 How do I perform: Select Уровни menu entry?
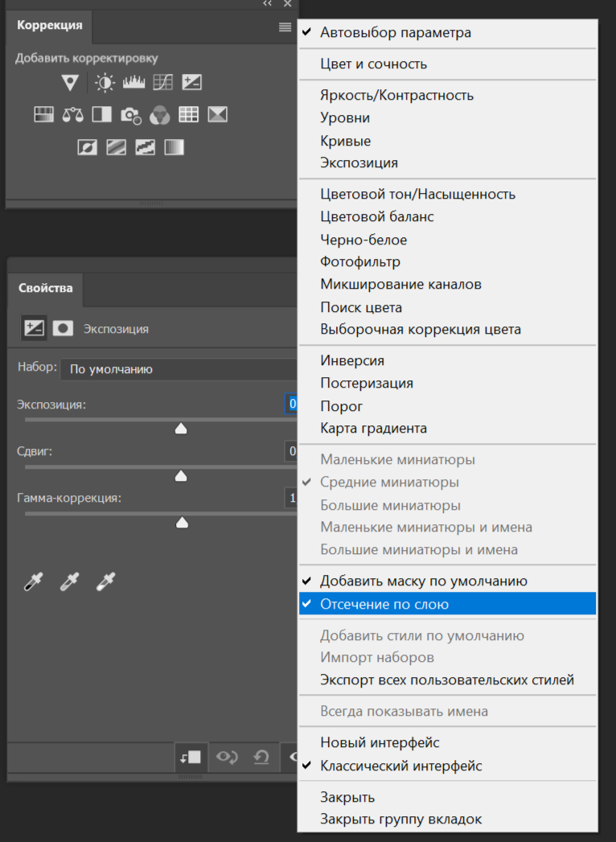(x=447, y=117)
